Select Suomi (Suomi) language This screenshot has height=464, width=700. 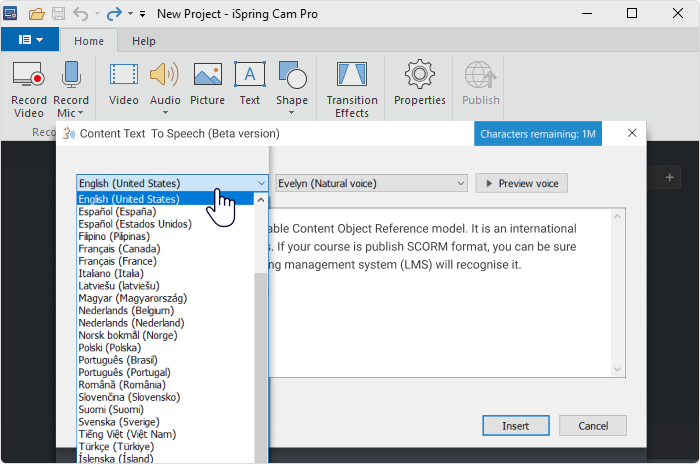[165, 409]
